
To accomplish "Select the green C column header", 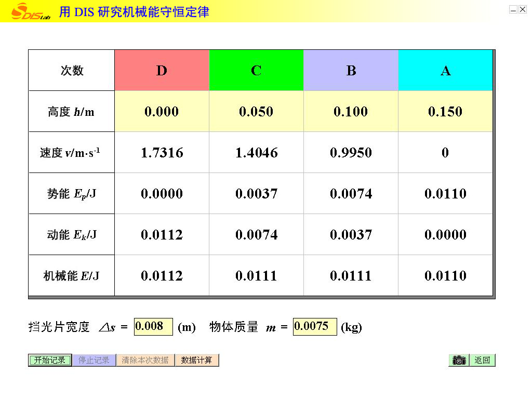I will tap(256, 71).
